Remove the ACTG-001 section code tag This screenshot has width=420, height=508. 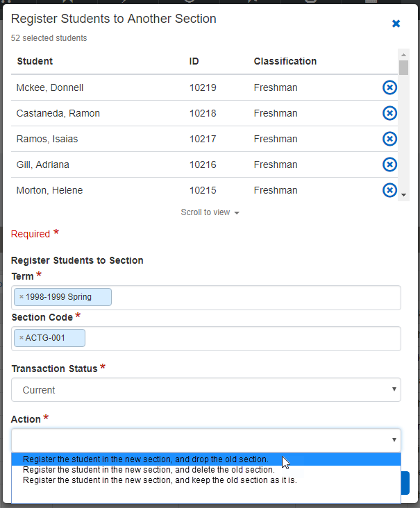pyautogui.click(x=22, y=338)
